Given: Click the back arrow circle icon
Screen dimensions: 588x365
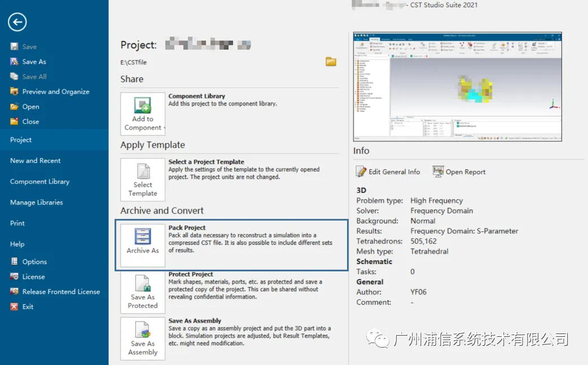Looking at the screenshot, I should (17, 22).
